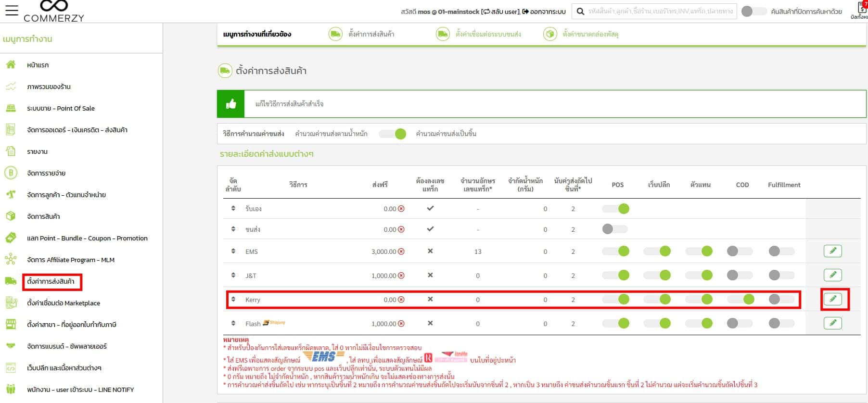Toggle POS switch for ขนส่ง row
Viewport: 868px width, 403px height.
616,229
